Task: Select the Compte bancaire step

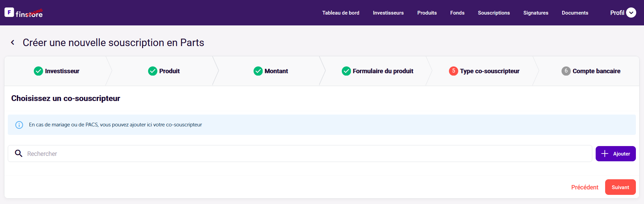Action: (x=596, y=71)
